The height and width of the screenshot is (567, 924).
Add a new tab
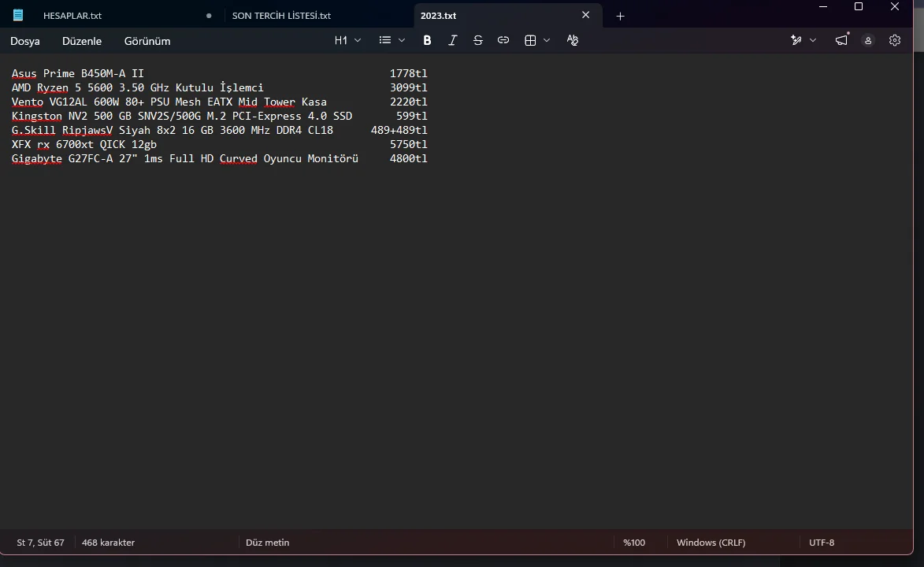point(620,16)
